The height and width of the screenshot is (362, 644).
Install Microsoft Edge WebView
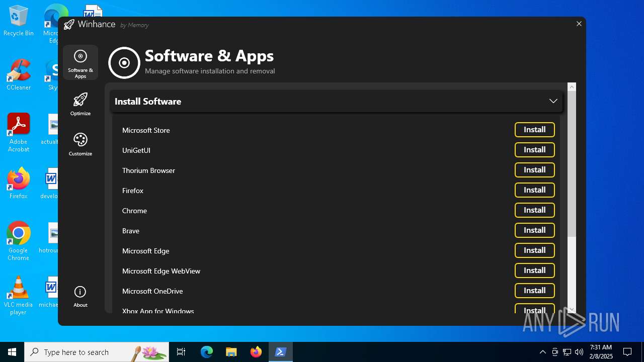click(x=535, y=270)
